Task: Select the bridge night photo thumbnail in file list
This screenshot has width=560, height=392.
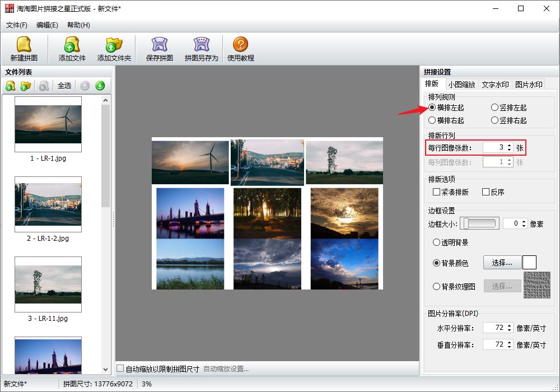Action: (48, 356)
